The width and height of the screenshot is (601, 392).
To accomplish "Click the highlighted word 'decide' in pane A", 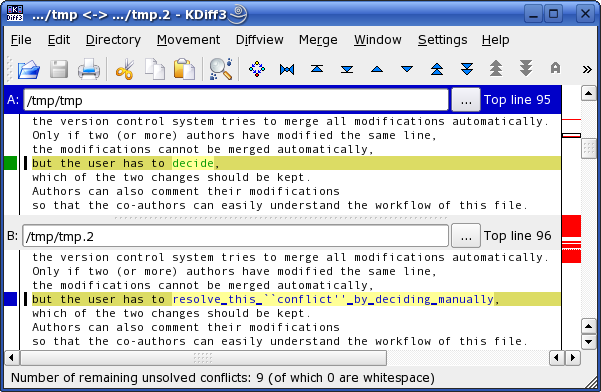I will tap(193, 163).
